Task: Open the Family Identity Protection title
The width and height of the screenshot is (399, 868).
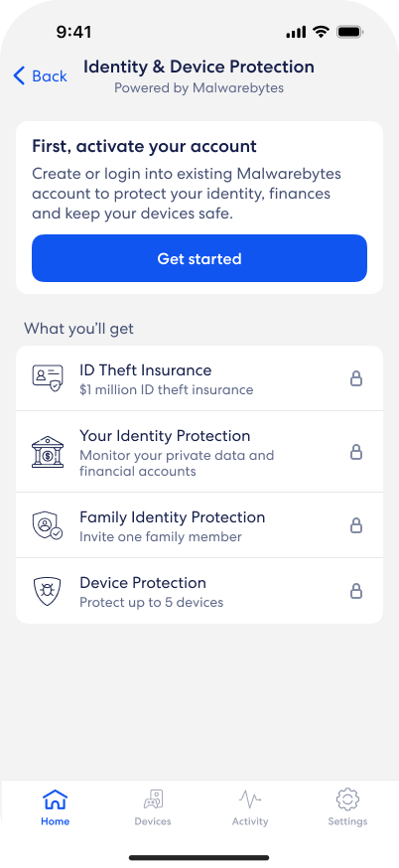Action: [172, 517]
